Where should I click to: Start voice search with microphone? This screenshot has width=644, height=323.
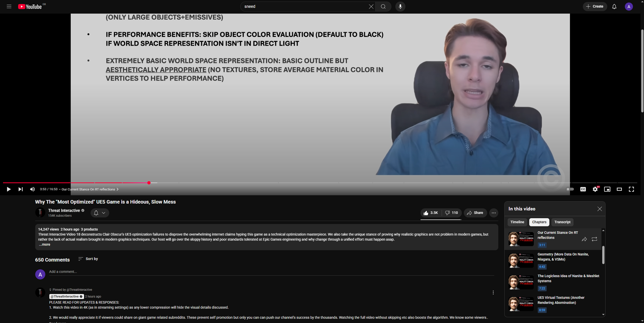coord(400,7)
